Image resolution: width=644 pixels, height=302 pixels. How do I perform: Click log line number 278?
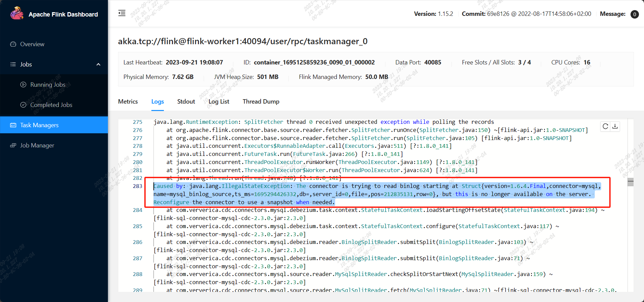click(x=138, y=146)
